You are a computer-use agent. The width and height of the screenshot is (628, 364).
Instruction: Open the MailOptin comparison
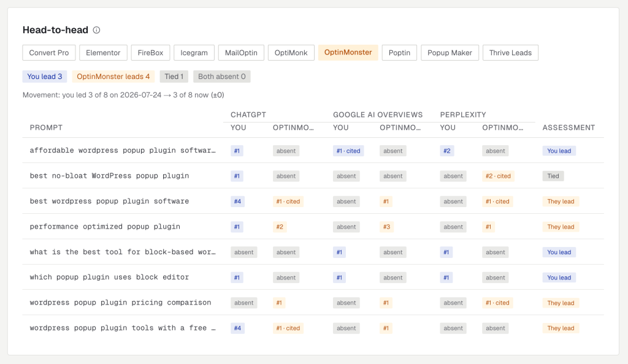coord(241,53)
